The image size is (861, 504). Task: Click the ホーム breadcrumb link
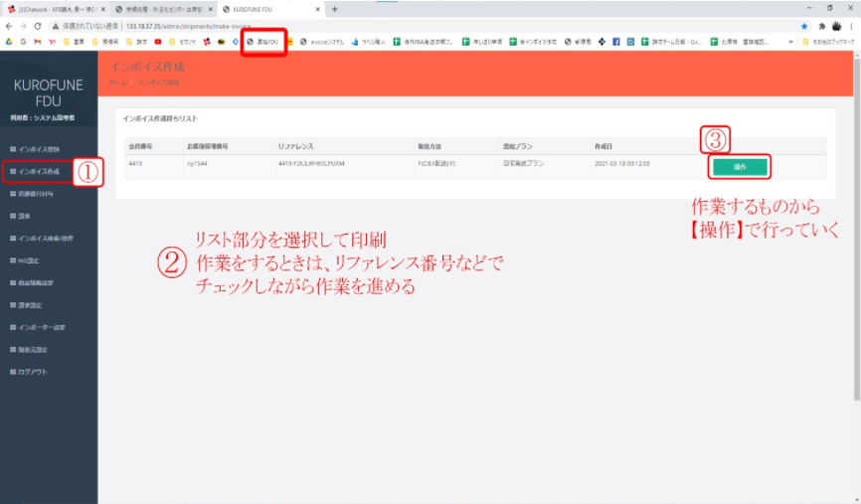click(x=117, y=83)
